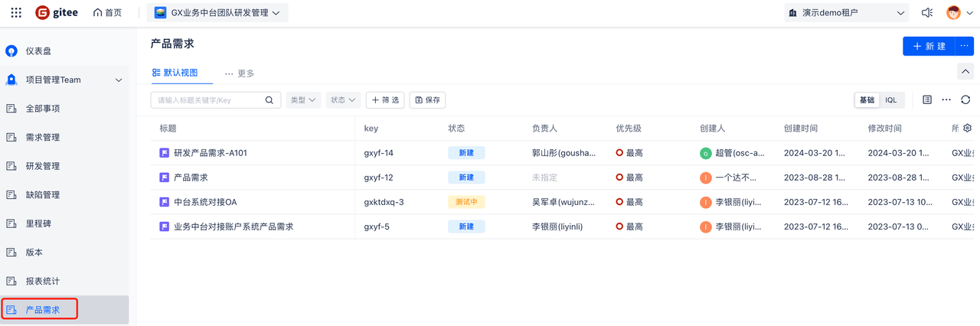The width and height of the screenshot is (980, 326).
Task: Click the 新建 create button
Action: (929, 46)
